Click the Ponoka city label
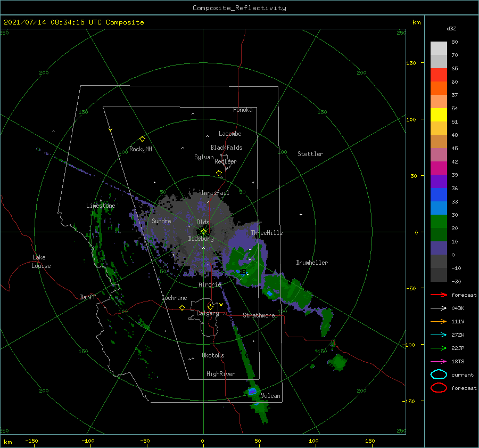The image size is (479, 448). pos(243,110)
